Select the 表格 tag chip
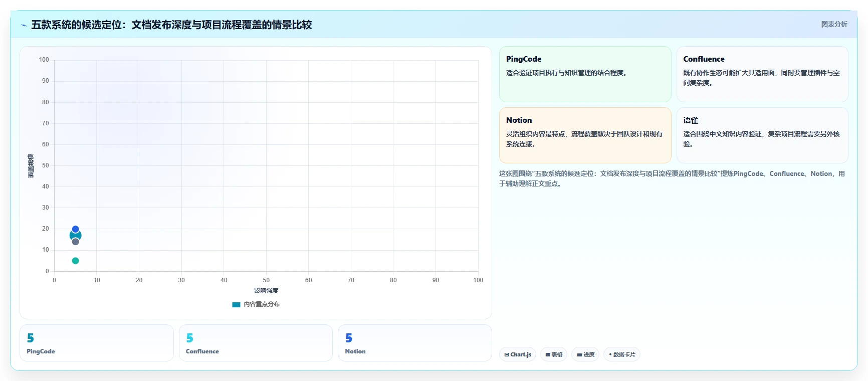868x381 pixels. pyautogui.click(x=554, y=354)
